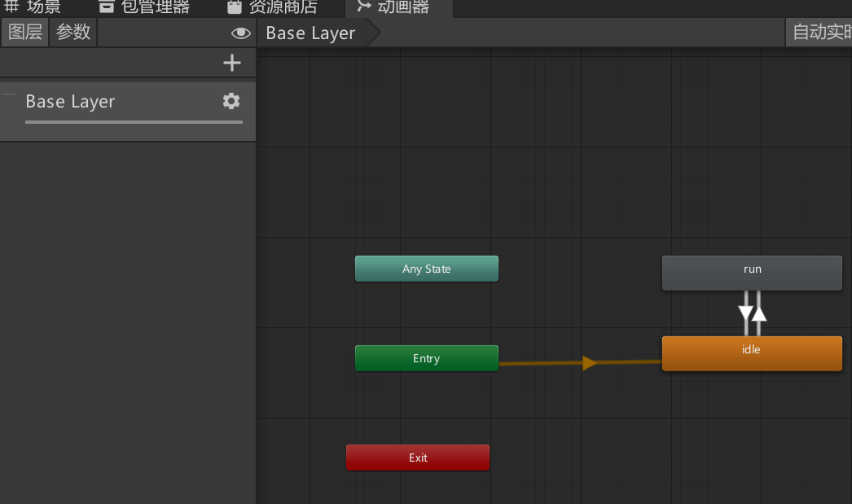This screenshot has height=504, width=852.
Task: Open the 资源商店 (Asset Store) tab
Action: [272, 7]
